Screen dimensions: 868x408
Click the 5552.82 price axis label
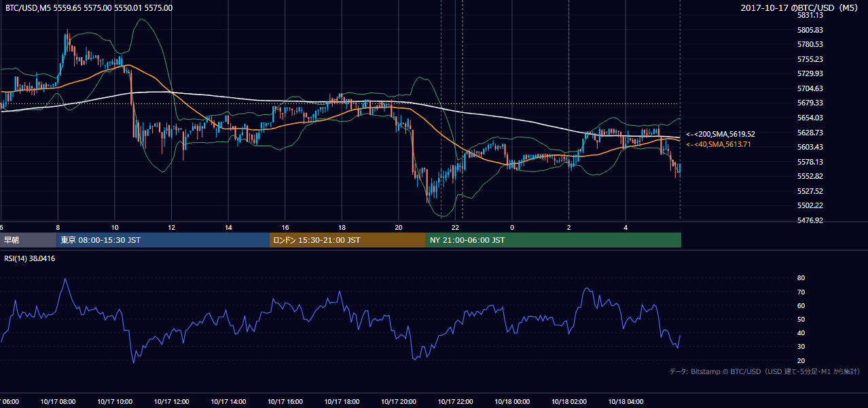click(x=811, y=176)
